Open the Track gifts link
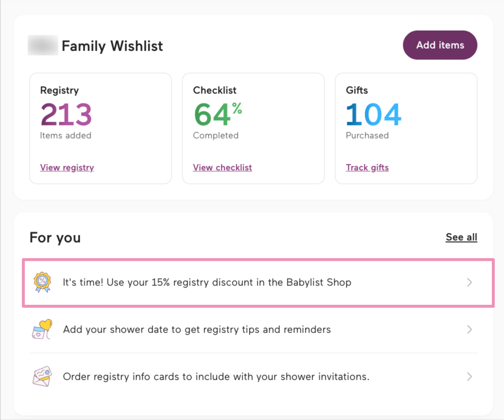This screenshot has height=420, width=504. 367,167
